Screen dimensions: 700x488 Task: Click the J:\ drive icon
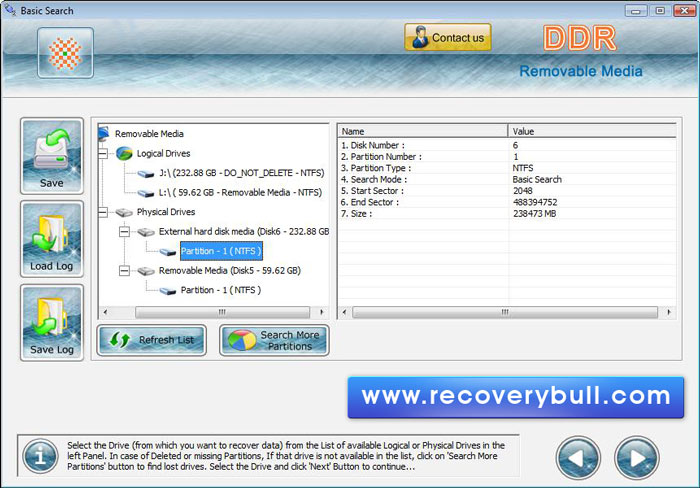[146, 174]
